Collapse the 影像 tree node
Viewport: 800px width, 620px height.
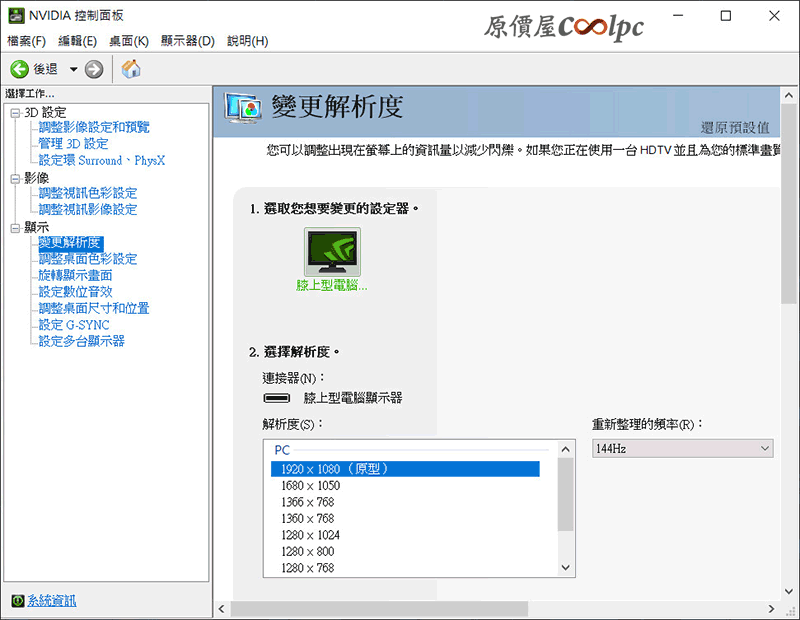15,178
